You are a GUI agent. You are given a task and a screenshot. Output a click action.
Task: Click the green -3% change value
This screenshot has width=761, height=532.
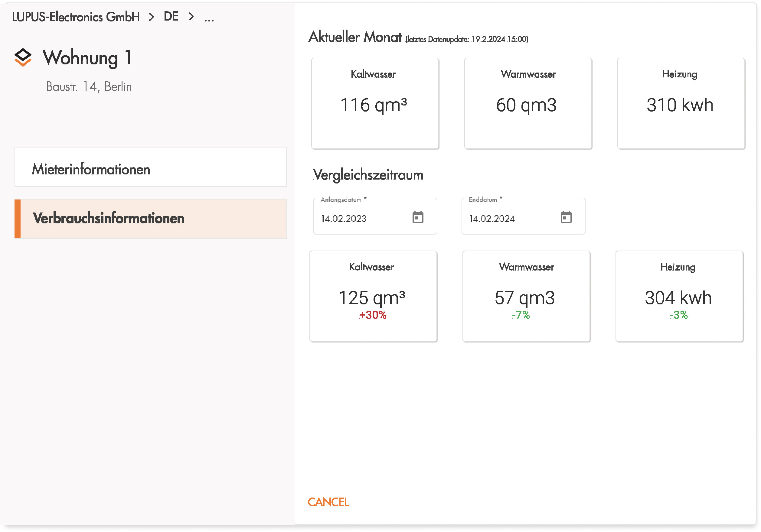[678, 315]
